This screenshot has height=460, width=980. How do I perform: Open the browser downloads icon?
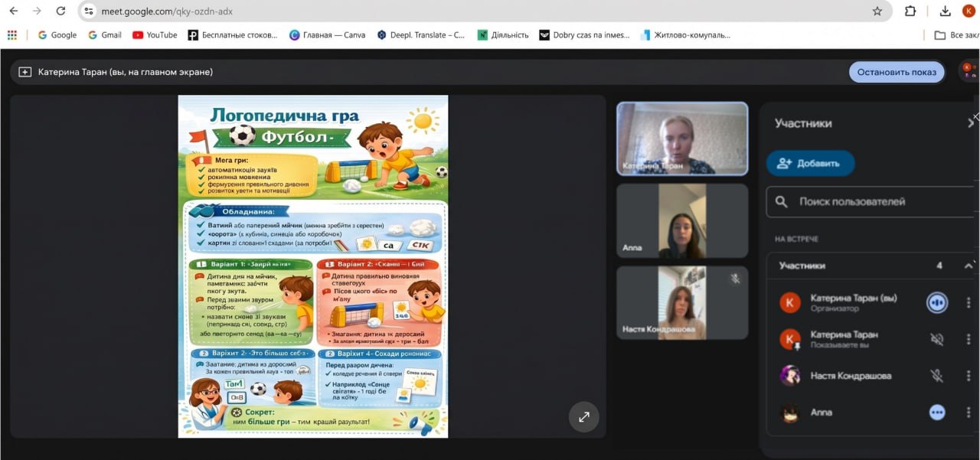point(946,11)
